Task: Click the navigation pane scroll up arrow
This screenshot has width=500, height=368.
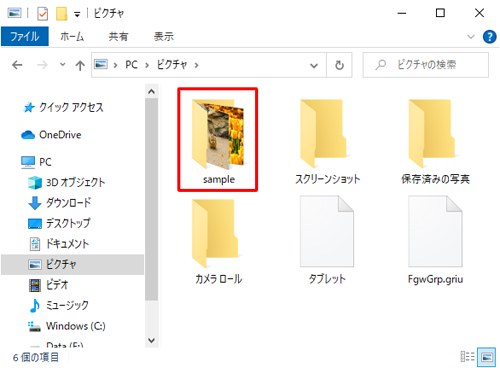Action: point(152,91)
